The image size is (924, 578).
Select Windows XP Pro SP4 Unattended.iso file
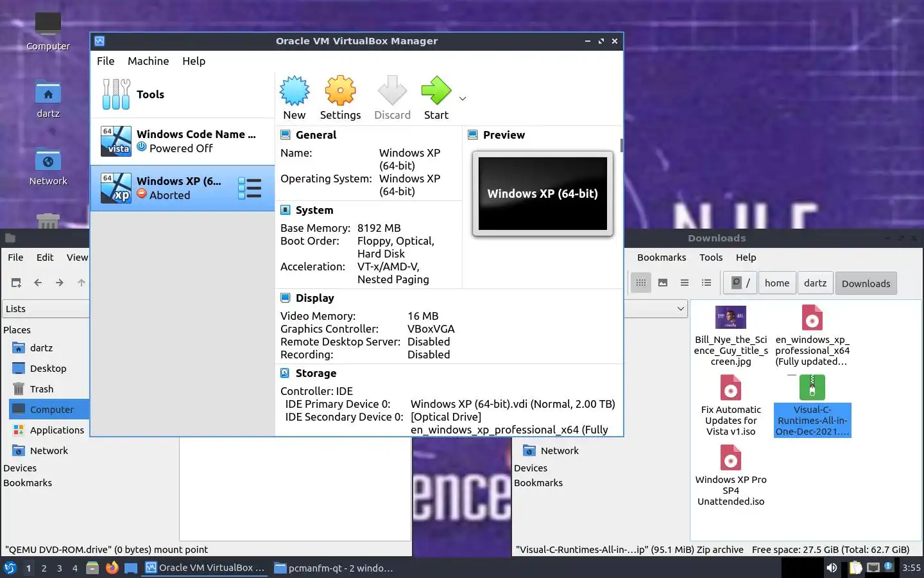[x=731, y=476]
